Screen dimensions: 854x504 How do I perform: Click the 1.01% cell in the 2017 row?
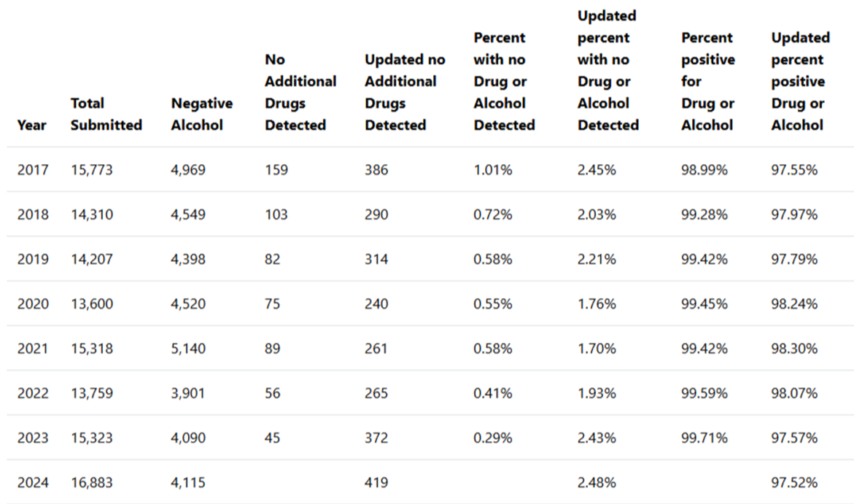pyautogui.click(x=493, y=170)
